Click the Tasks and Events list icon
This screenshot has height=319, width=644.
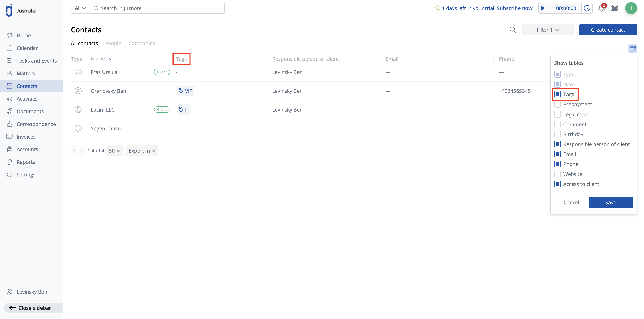coord(9,61)
